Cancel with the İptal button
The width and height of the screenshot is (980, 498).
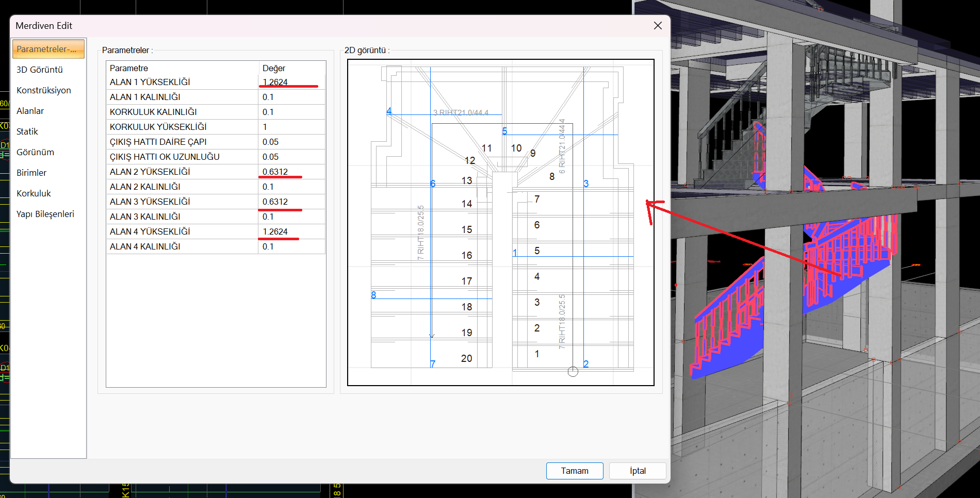tap(637, 471)
